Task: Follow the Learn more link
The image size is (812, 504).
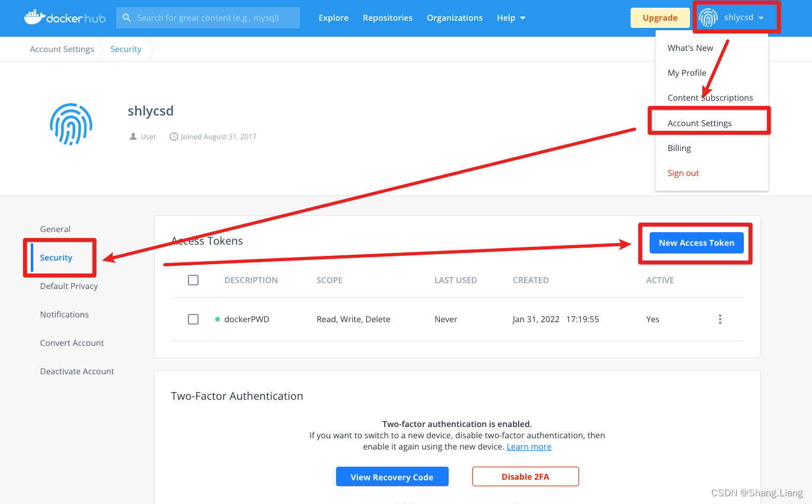Action: click(529, 447)
